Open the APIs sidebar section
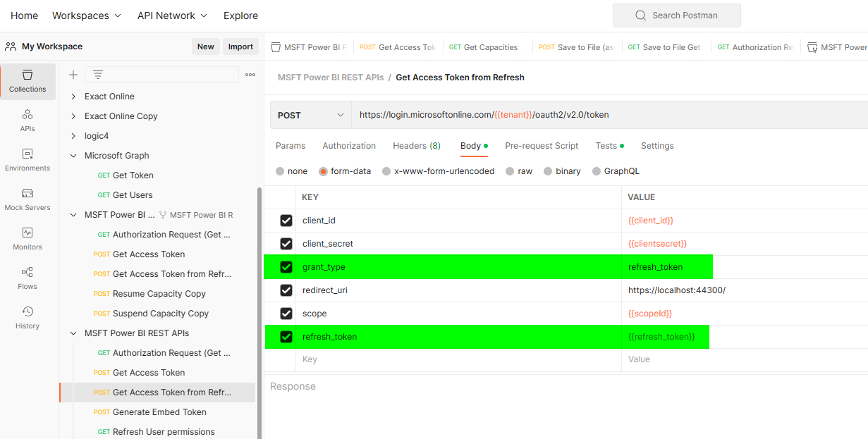The image size is (868, 439). tap(27, 120)
